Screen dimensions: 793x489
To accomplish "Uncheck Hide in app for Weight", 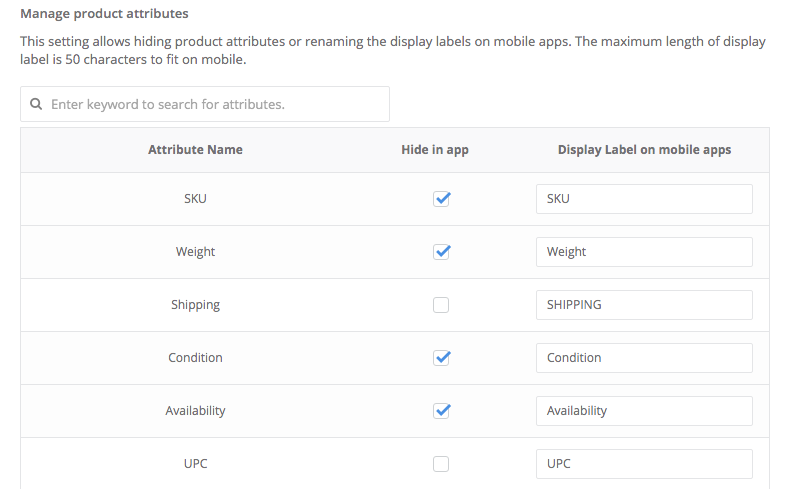I will (441, 251).
